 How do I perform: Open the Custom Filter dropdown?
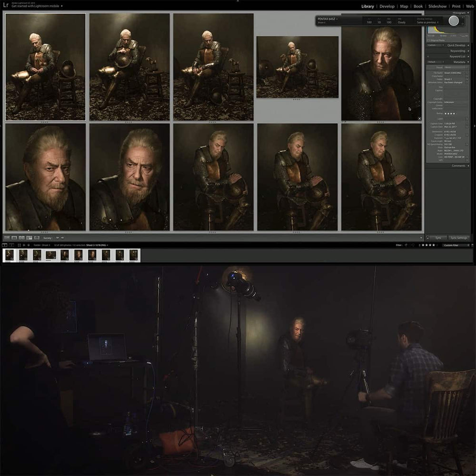pyautogui.click(x=451, y=245)
